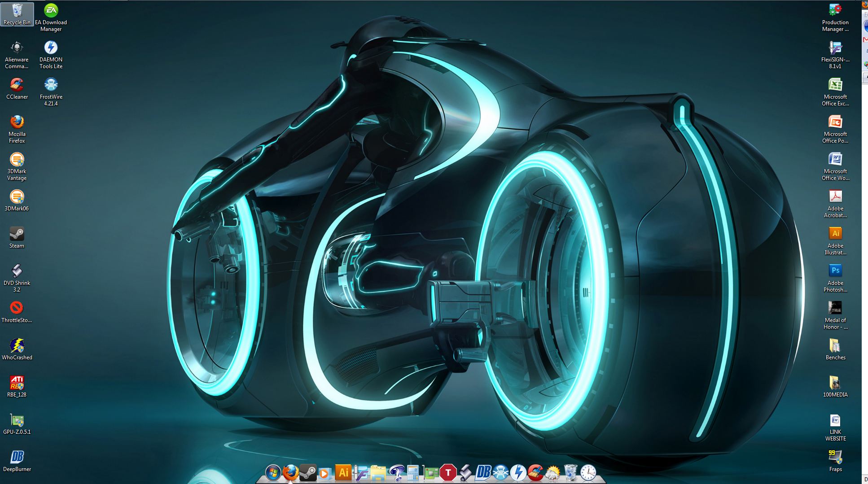Open the file explorer folder in dock
This screenshot has width=868, height=484.
coord(378,473)
